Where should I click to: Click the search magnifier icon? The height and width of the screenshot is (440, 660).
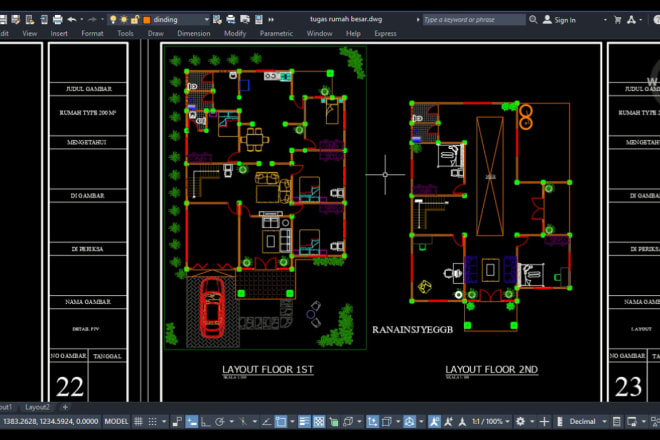click(533, 19)
